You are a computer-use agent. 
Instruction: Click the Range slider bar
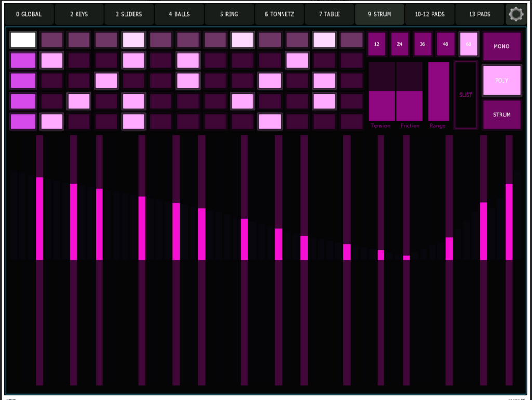[x=438, y=91]
